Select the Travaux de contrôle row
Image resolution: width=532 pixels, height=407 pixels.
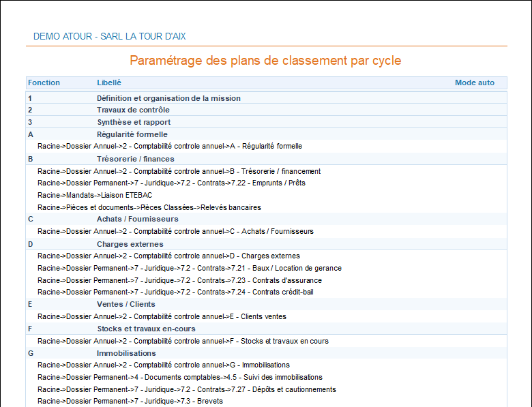[x=133, y=110]
